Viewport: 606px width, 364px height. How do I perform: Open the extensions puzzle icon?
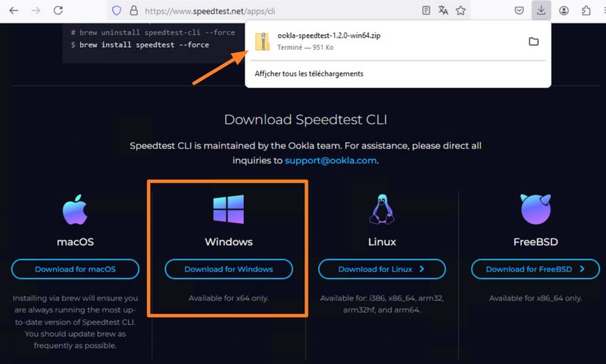point(586,11)
